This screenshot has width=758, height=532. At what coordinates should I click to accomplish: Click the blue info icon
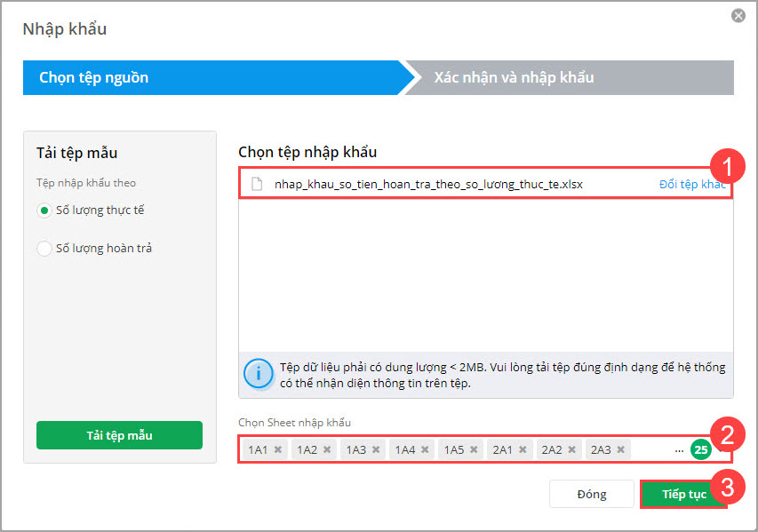pos(259,374)
